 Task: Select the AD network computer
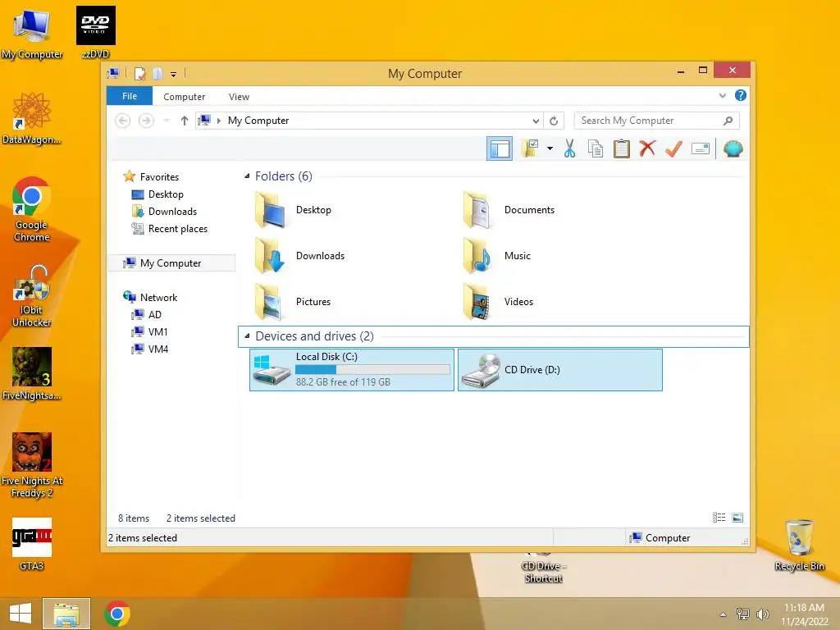[154, 314]
